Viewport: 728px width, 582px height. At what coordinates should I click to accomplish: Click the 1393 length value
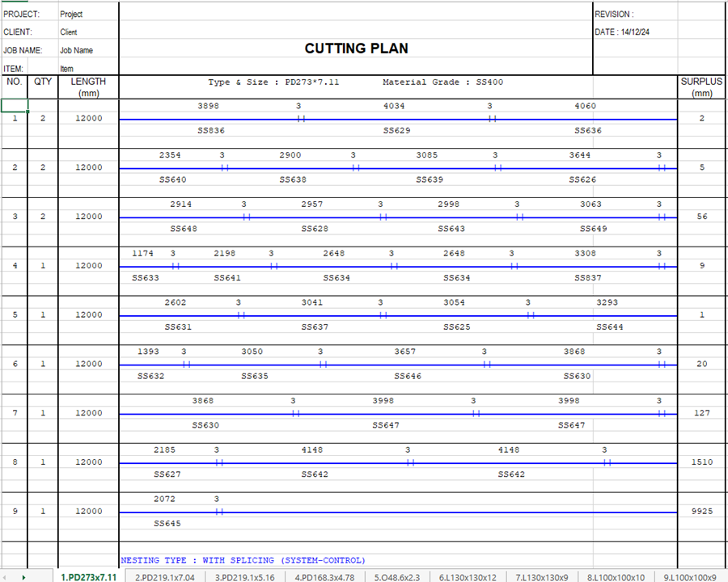pos(148,352)
